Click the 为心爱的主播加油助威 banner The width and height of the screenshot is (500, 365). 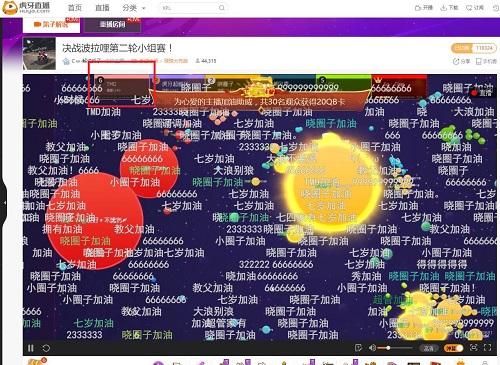[259, 102]
